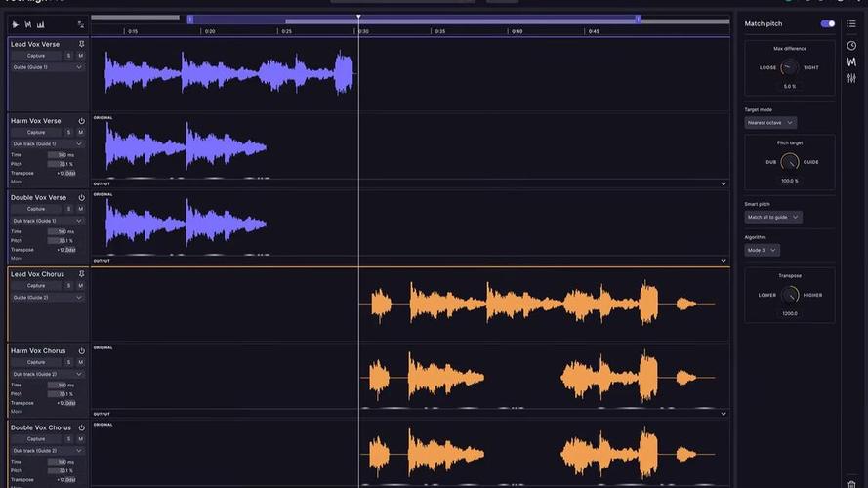Image resolution: width=868 pixels, height=488 pixels.
Task: Open Dub track dropdown on Double Vox Chorus
Action: coord(48,451)
